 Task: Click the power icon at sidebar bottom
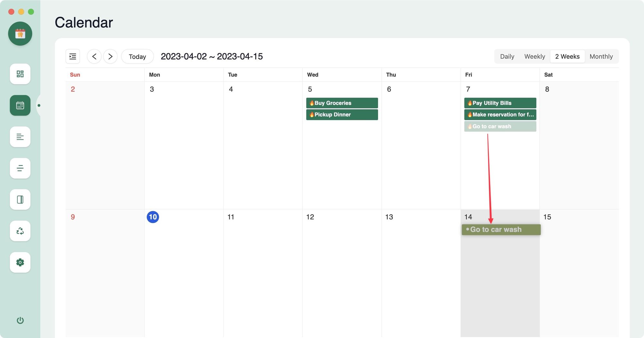pos(20,320)
